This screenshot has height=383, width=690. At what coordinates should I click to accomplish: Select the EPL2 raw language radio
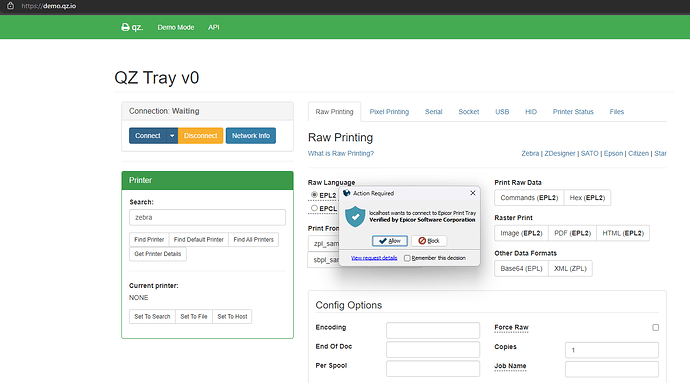coord(314,195)
